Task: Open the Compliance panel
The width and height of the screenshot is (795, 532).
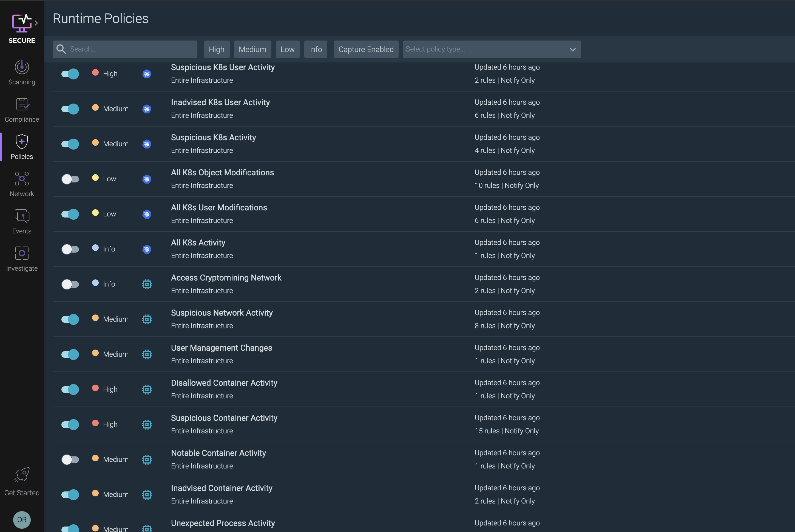Action: tap(21, 110)
